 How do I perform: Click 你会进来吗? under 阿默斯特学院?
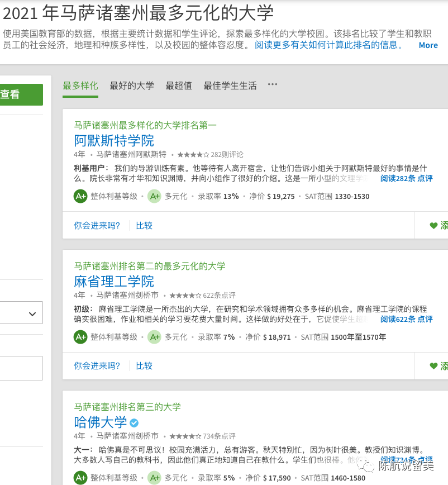(97, 226)
